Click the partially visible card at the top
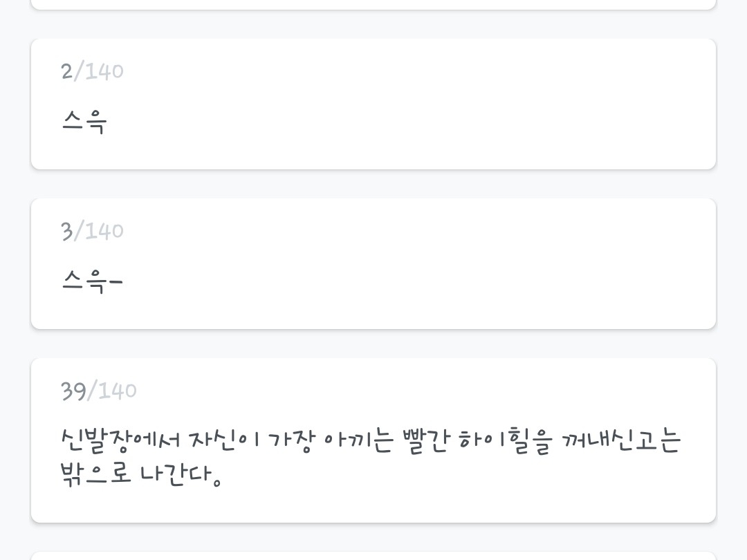This screenshot has height=560, width=747. [x=373, y=4]
